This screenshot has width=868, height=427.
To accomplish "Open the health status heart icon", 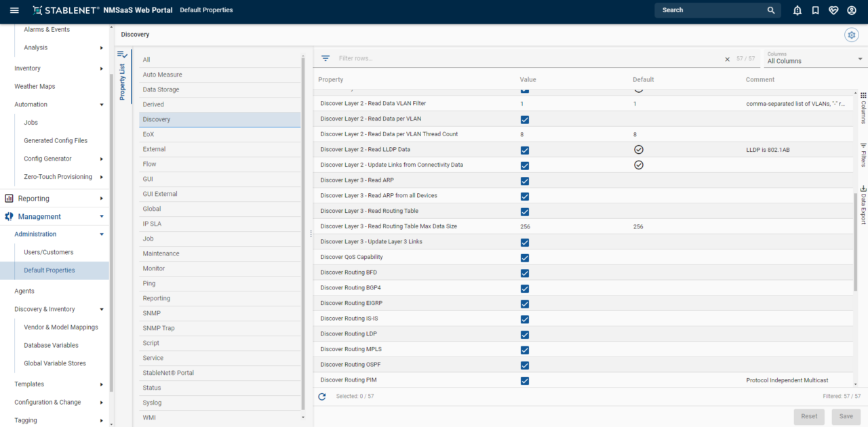I will [833, 9].
